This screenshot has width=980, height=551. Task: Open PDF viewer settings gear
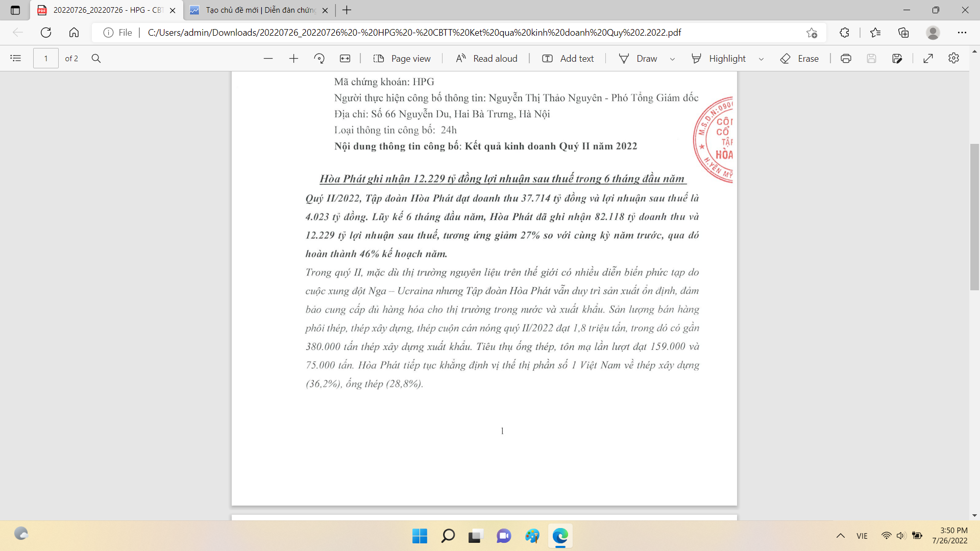click(x=953, y=59)
